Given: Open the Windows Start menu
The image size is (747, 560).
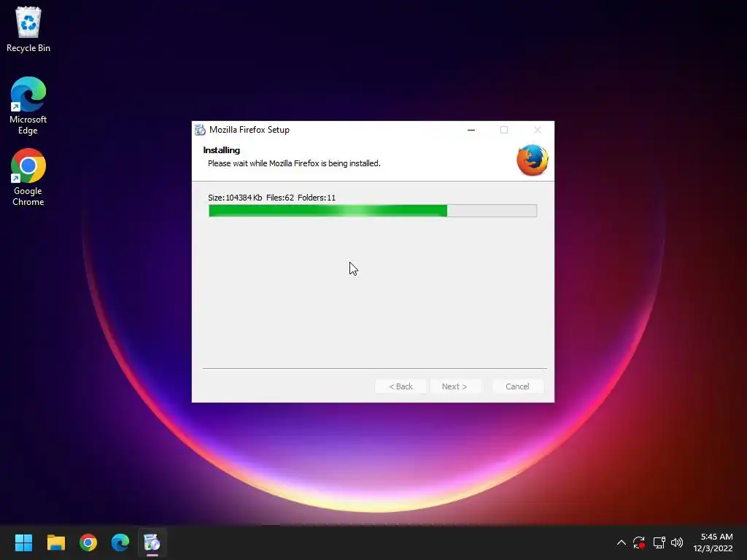Looking at the screenshot, I should pyautogui.click(x=23, y=542).
